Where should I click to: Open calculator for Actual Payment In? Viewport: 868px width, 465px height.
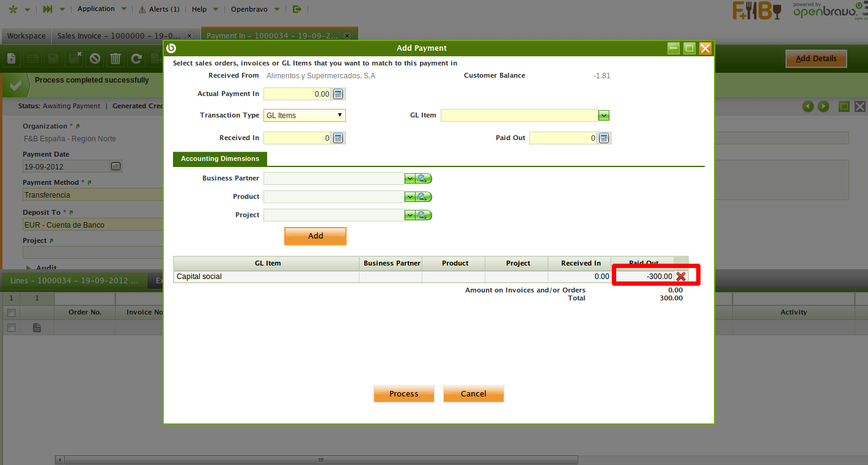point(338,94)
